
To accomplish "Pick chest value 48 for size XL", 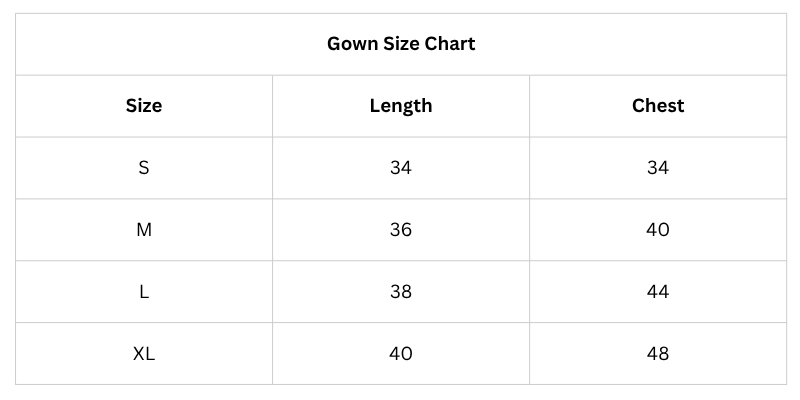I will (x=658, y=354).
